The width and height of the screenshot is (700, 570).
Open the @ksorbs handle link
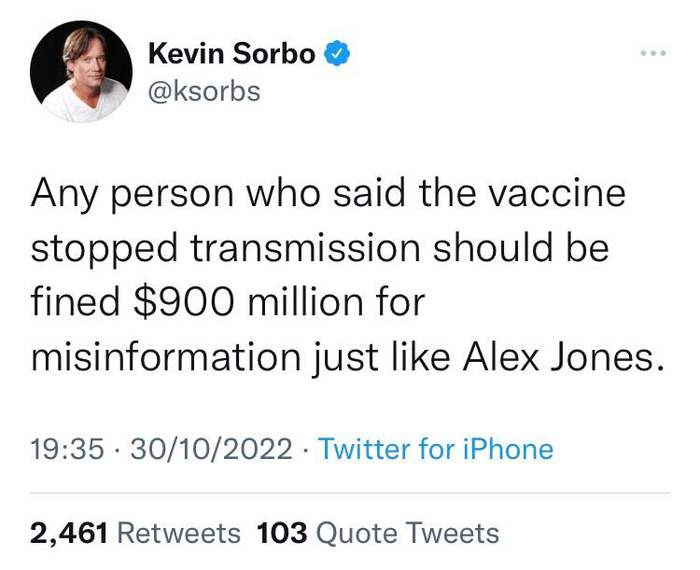click(204, 91)
